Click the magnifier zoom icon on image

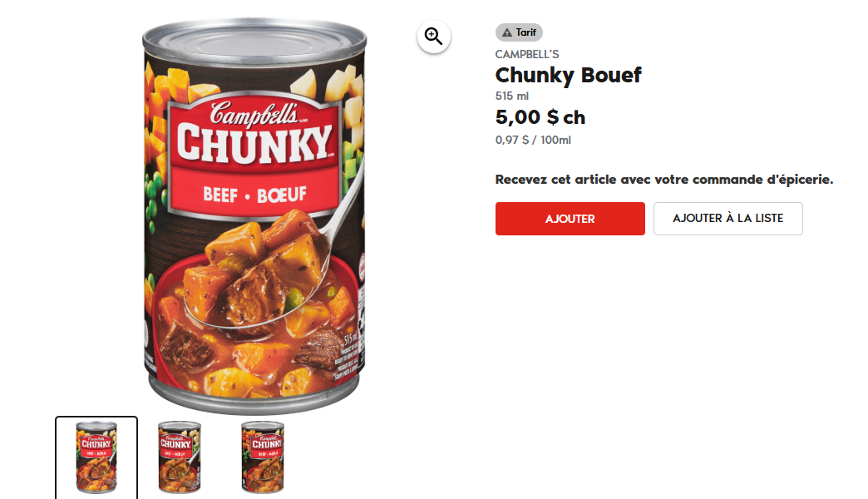click(433, 37)
